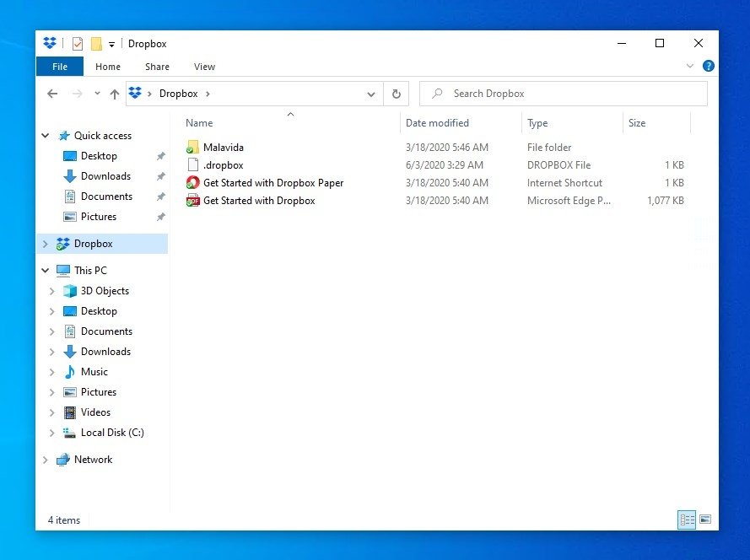Image resolution: width=750 pixels, height=560 pixels.
Task: Select the Malavida folder name
Action: [224, 148]
